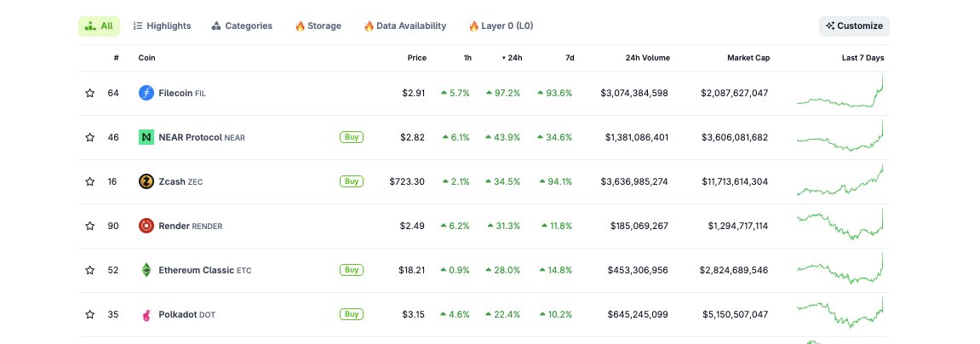Toggle the favorite star for Zcash

[90, 181]
